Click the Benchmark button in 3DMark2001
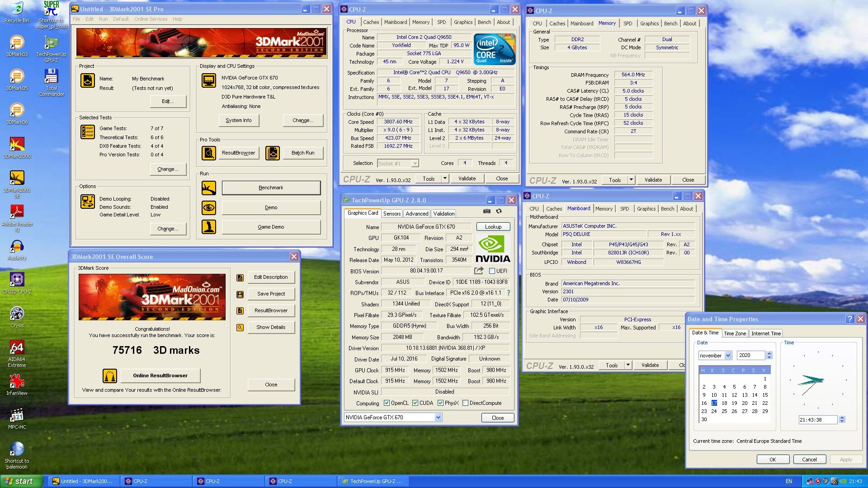Viewport: 868px width, 488px height. click(271, 188)
